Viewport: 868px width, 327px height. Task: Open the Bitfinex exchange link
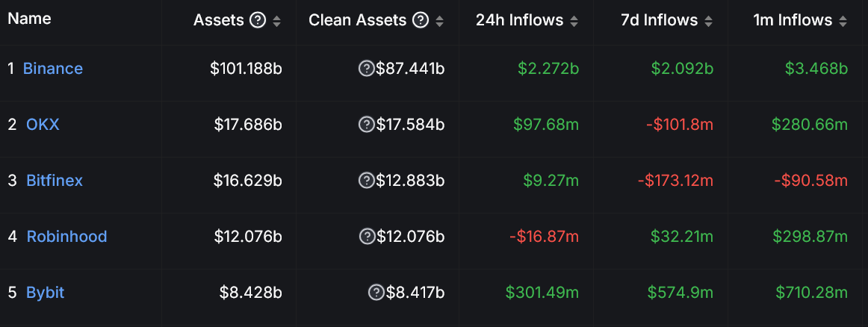point(55,181)
